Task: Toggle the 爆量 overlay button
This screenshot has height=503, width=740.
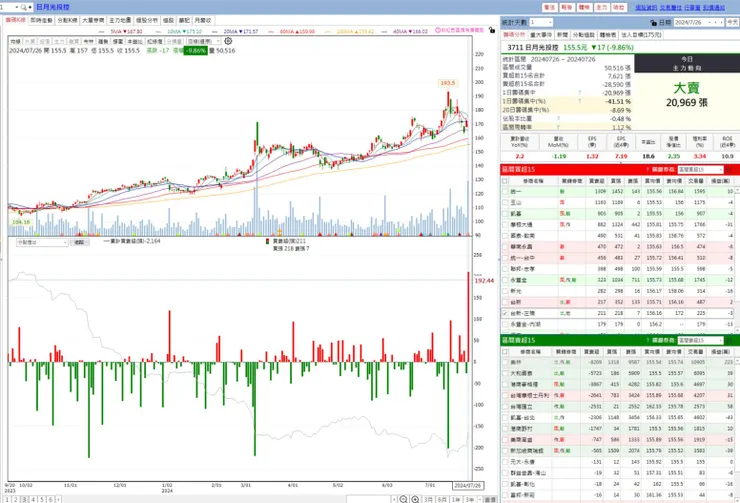Action: pos(118,42)
